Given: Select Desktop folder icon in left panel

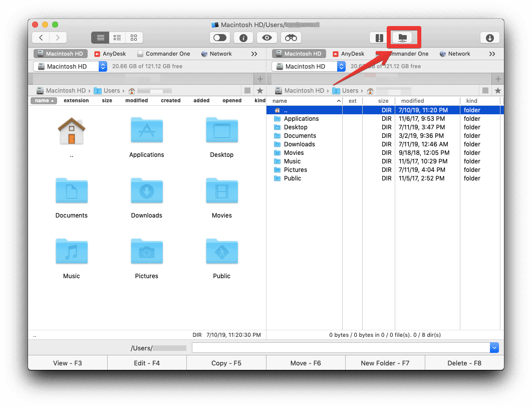Looking at the screenshot, I should tap(222, 130).
